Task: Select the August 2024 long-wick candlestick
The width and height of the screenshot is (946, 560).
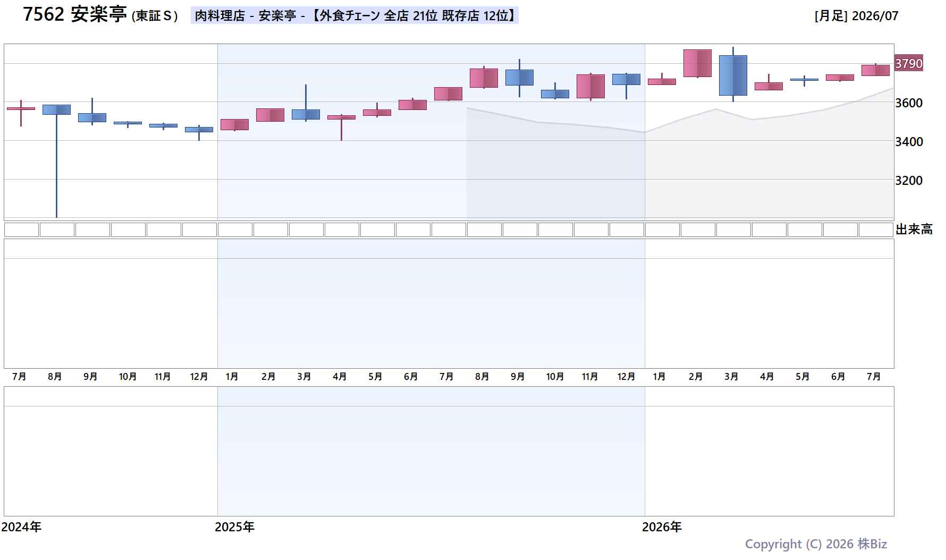Action: (x=56, y=160)
